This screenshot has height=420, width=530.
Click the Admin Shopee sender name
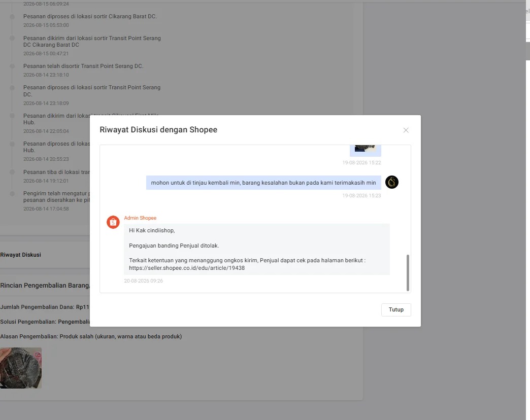(140, 218)
